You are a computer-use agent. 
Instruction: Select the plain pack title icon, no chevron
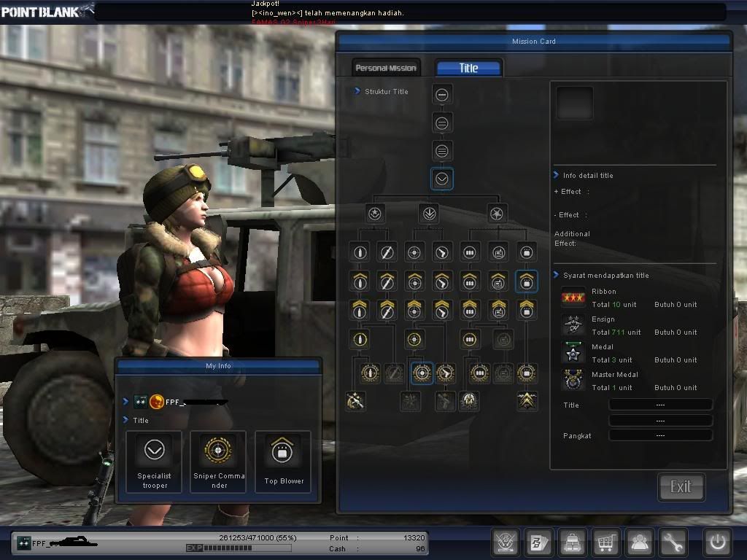[x=527, y=252]
